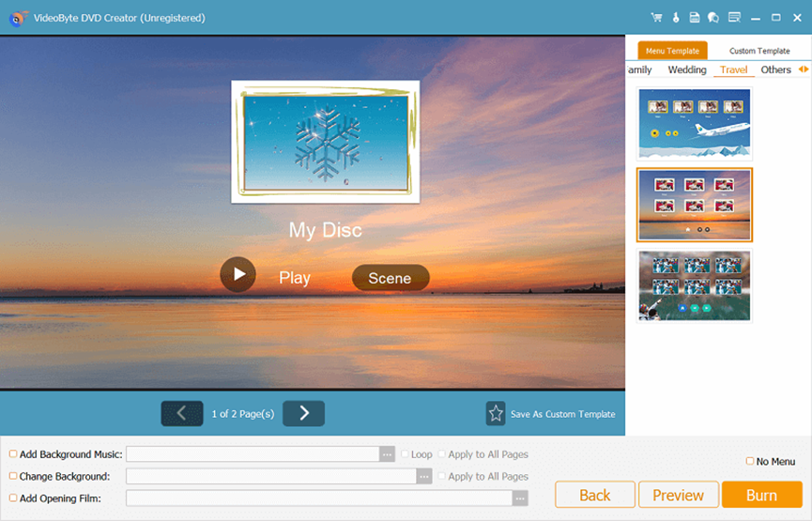Open registration with the key icon
This screenshot has width=812, height=521.
(x=675, y=18)
